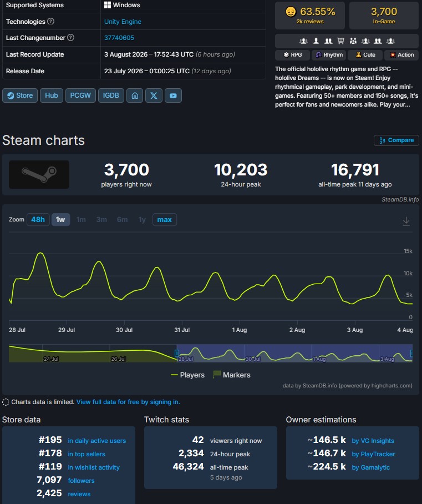The image size is (422, 504).
Task: Click 'data by SteamDB.info (powered by highcharts.com)'
Action: point(348,385)
